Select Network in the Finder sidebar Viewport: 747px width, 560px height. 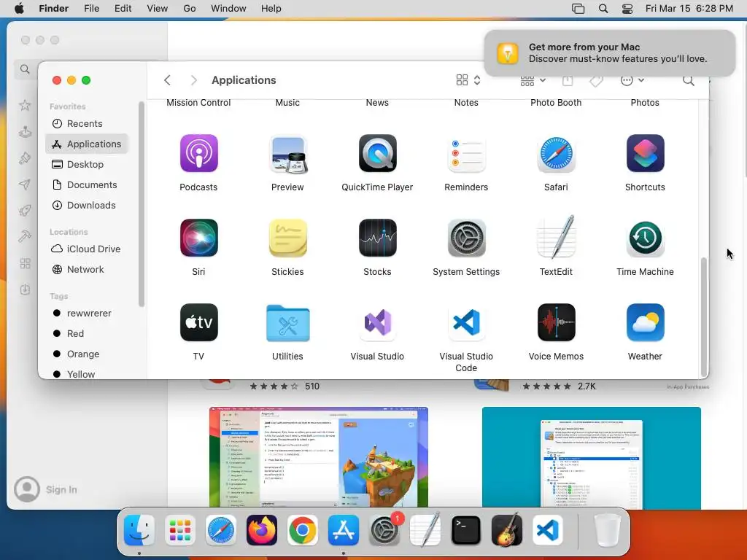tap(88, 270)
